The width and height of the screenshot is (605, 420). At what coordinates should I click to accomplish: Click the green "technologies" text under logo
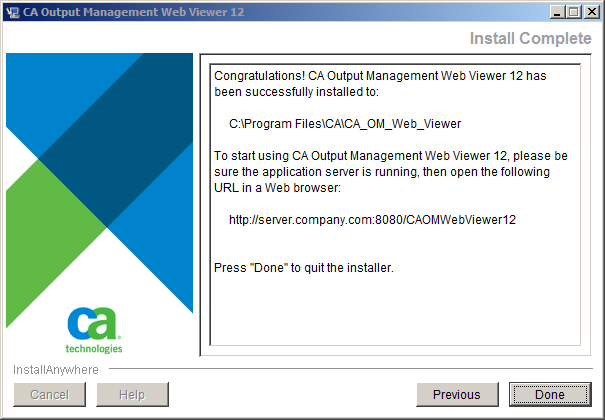coord(94,349)
